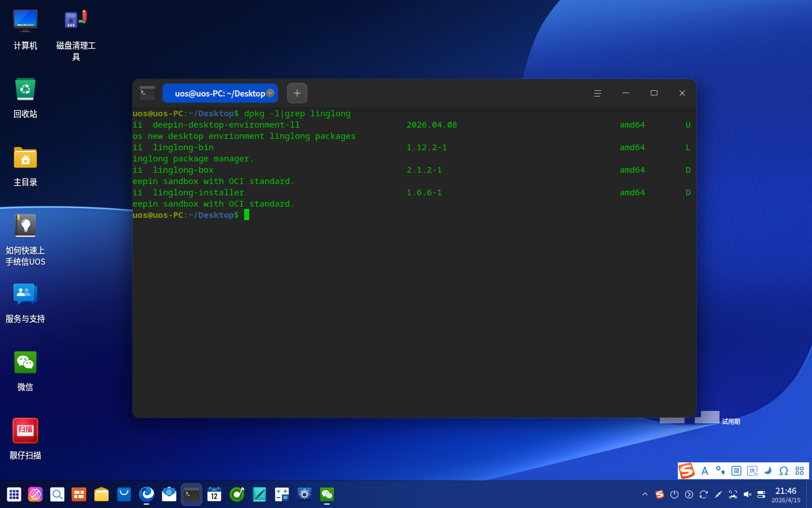Screen dimensions: 812x508
Task: Open the file manager from the taskbar
Action: [x=101, y=494]
